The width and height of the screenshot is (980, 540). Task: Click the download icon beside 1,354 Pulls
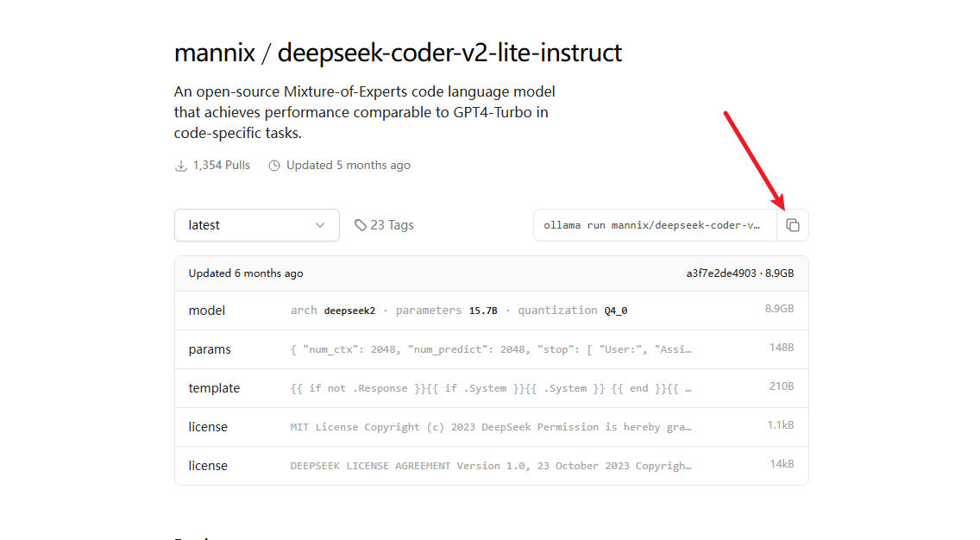[181, 166]
